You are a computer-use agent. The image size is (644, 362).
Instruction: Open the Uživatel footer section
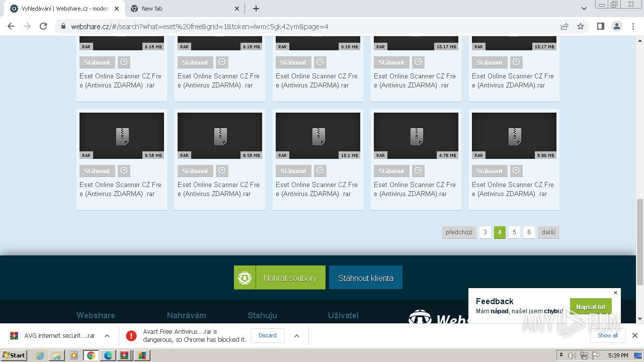click(343, 315)
